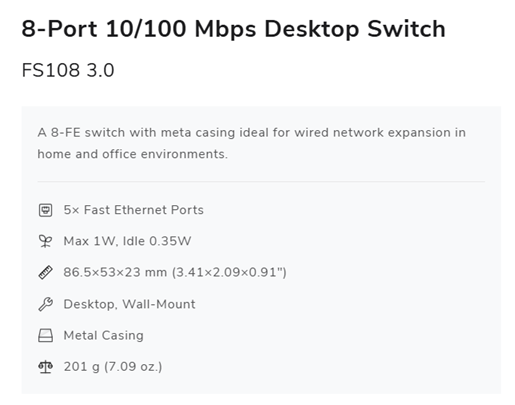
Task: Click the weight scale icon
Action: coord(45,367)
